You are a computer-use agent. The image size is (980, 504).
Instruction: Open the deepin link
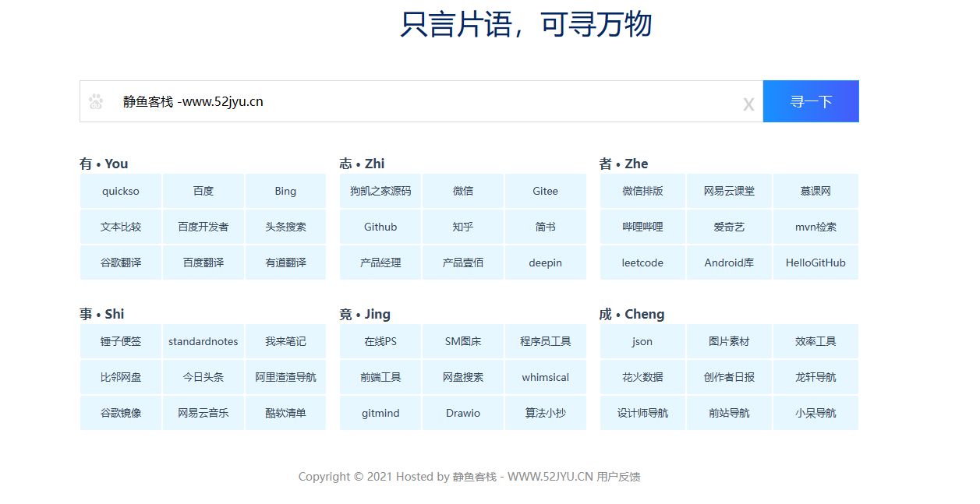tap(545, 263)
